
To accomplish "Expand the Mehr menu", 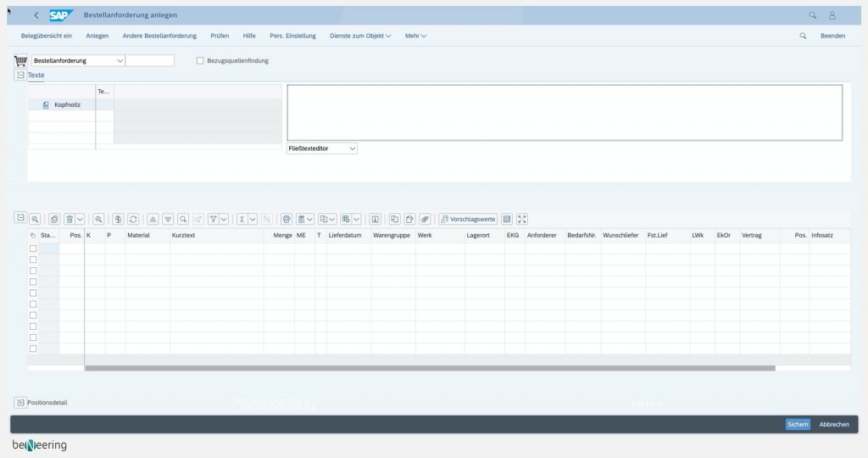I will [415, 36].
